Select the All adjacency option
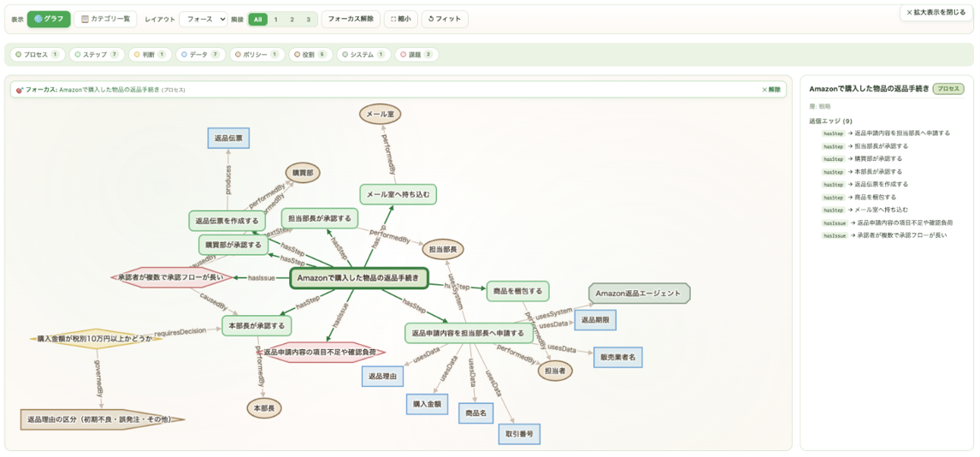This screenshot has width=980, height=457. click(257, 20)
